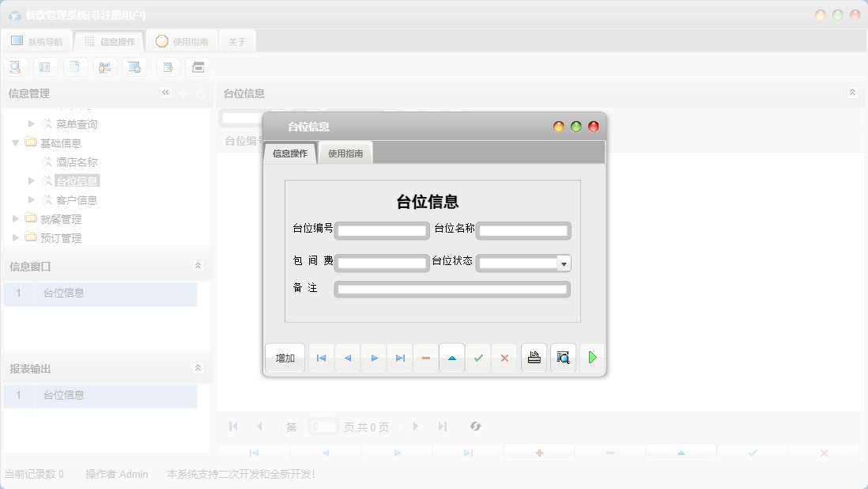
Task: Click the printer icon in the dialog
Action: [x=534, y=358]
